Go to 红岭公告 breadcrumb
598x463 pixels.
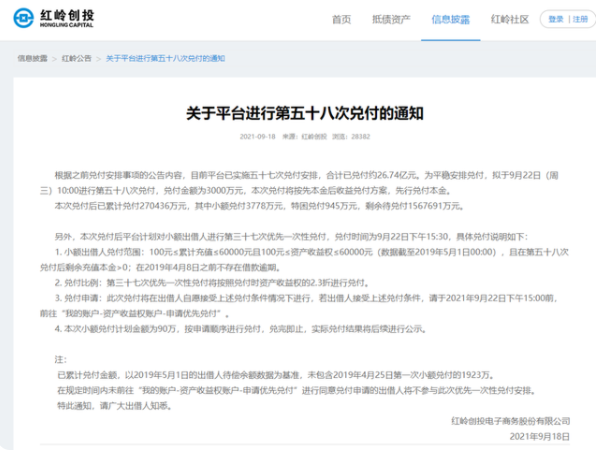pyautogui.click(x=77, y=58)
